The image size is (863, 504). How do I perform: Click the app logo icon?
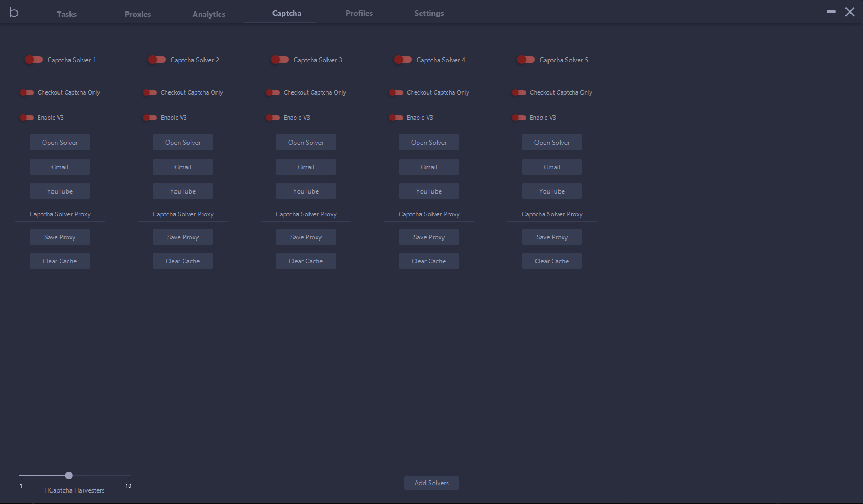coord(14,13)
